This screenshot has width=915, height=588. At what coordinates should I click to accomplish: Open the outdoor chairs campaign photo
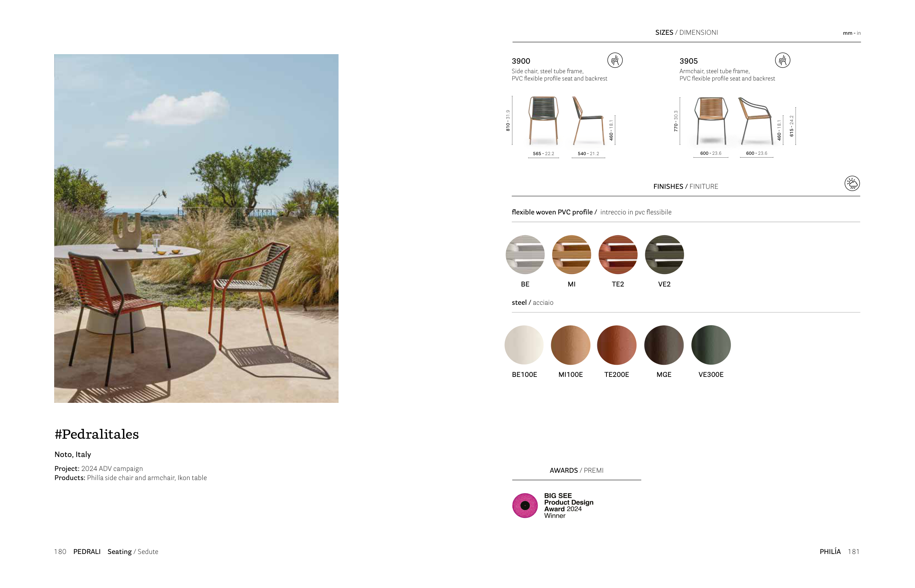pyautogui.click(x=196, y=228)
